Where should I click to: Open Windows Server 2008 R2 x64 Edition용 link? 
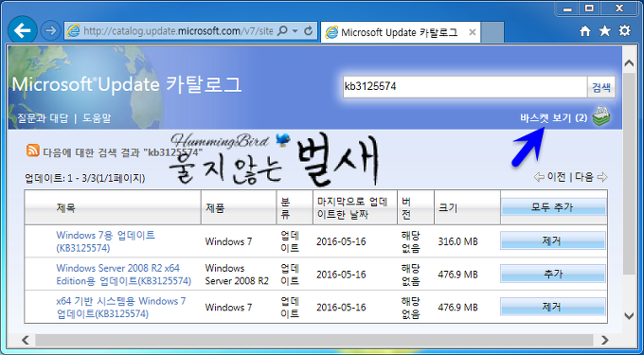124,275
